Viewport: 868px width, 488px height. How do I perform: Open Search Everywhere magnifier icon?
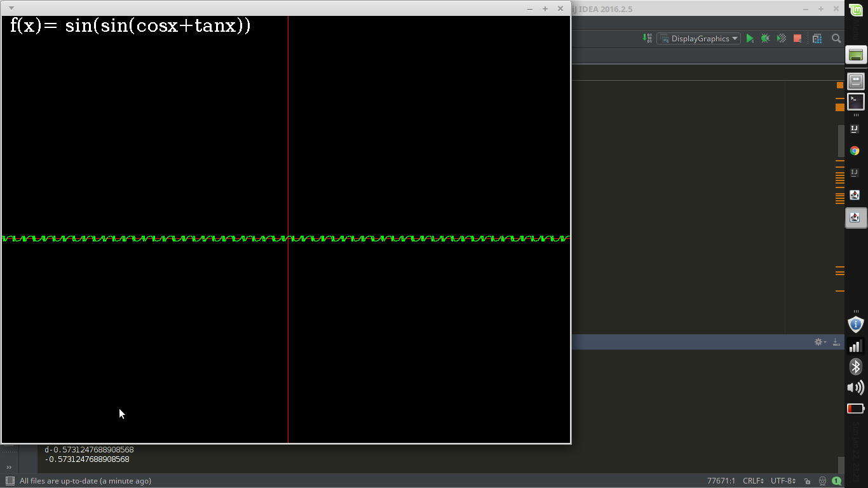tap(836, 39)
